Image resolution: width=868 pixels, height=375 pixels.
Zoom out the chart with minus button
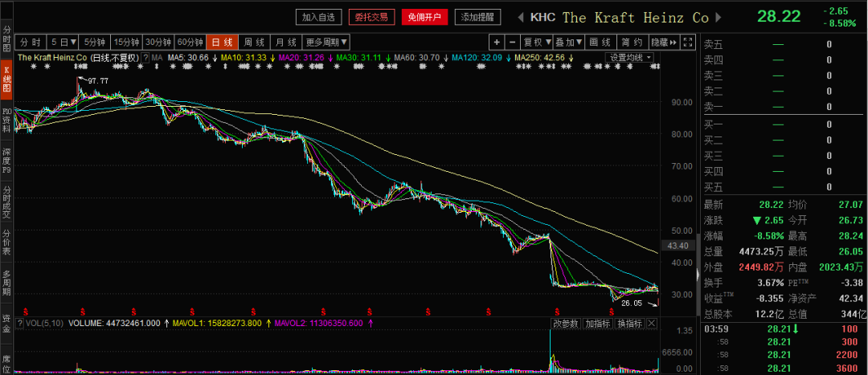(512, 42)
